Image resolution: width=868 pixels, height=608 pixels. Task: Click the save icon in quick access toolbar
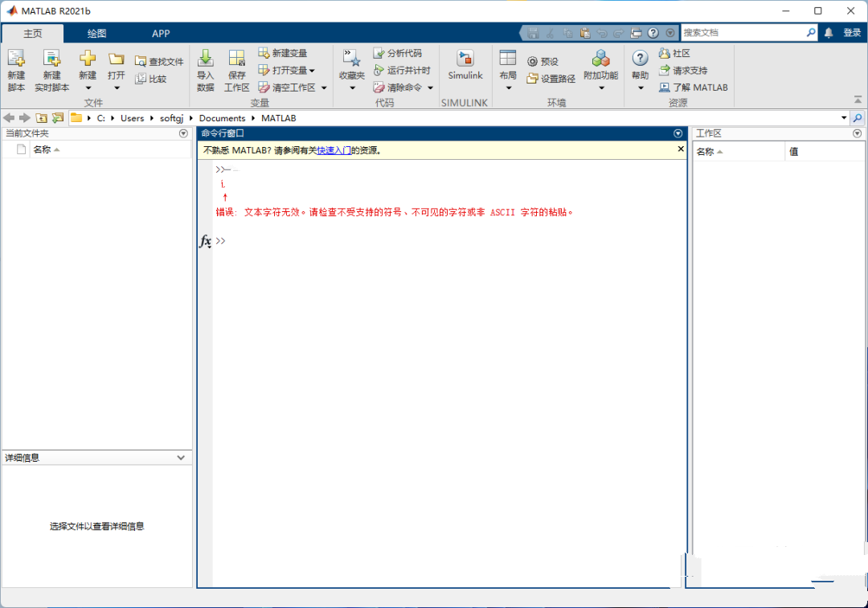click(533, 33)
